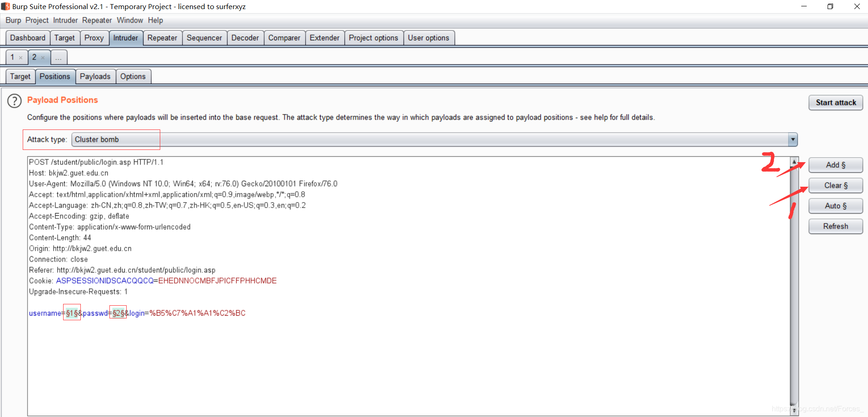The width and height of the screenshot is (868, 417).
Task: Open the Project options tab
Action: pos(374,38)
